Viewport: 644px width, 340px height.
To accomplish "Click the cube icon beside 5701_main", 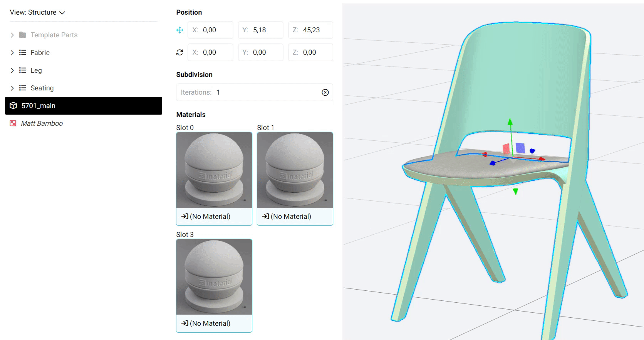I will (x=13, y=106).
